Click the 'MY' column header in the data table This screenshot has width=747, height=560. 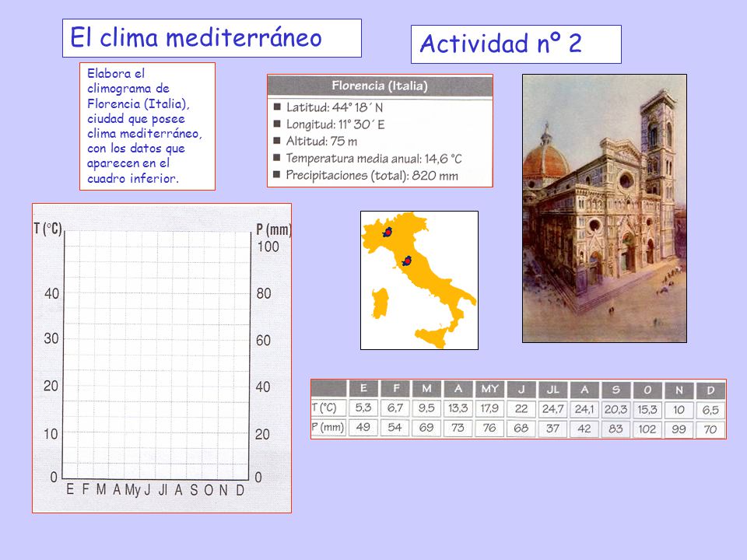click(x=489, y=389)
